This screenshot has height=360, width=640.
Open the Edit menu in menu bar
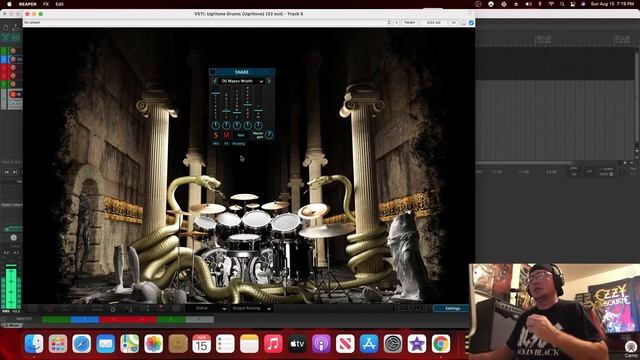pyautogui.click(x=60, y=4)
